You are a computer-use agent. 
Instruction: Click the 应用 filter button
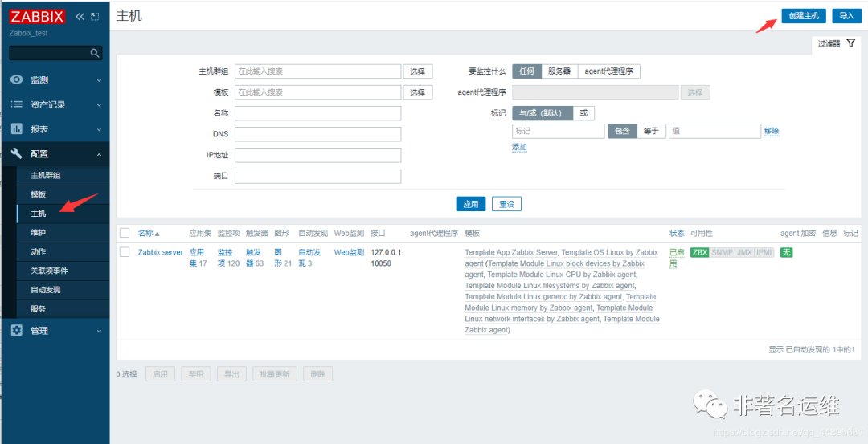(x=471, y=204)
